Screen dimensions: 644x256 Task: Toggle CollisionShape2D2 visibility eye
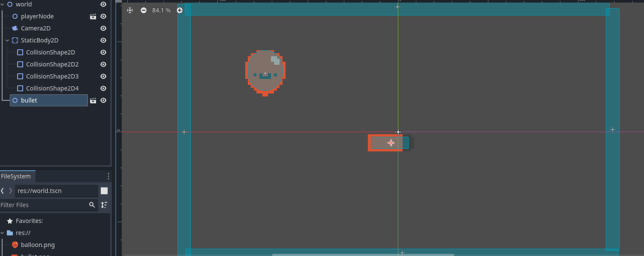pos(104,65)
